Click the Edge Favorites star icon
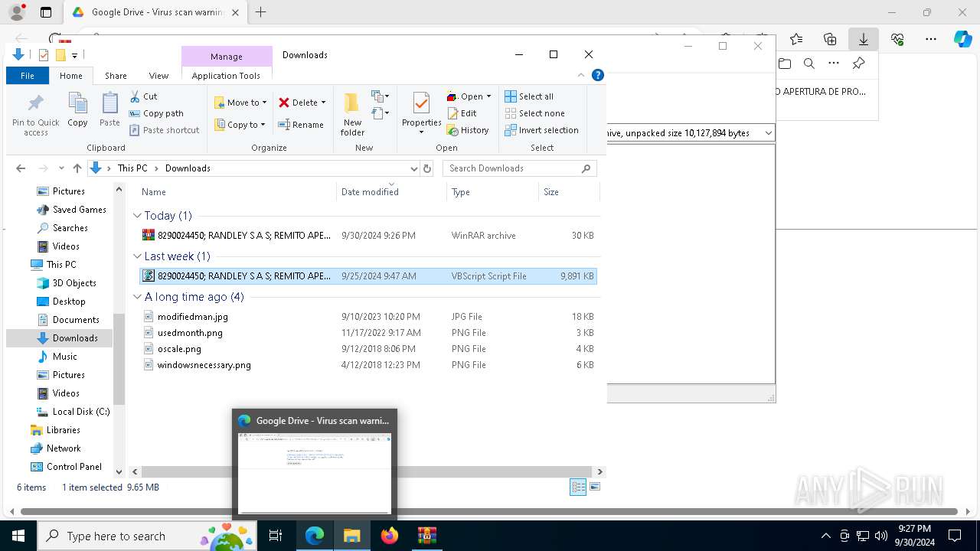Viewport: 980px width, 551px height. [796, 39]
